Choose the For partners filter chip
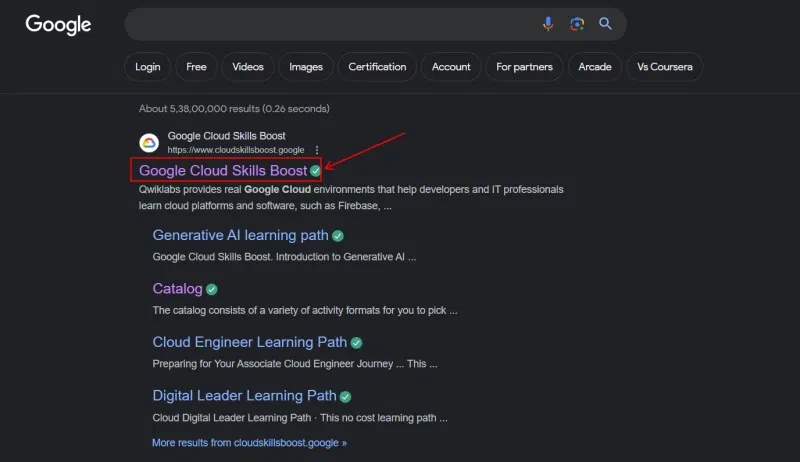 point(524,67)
